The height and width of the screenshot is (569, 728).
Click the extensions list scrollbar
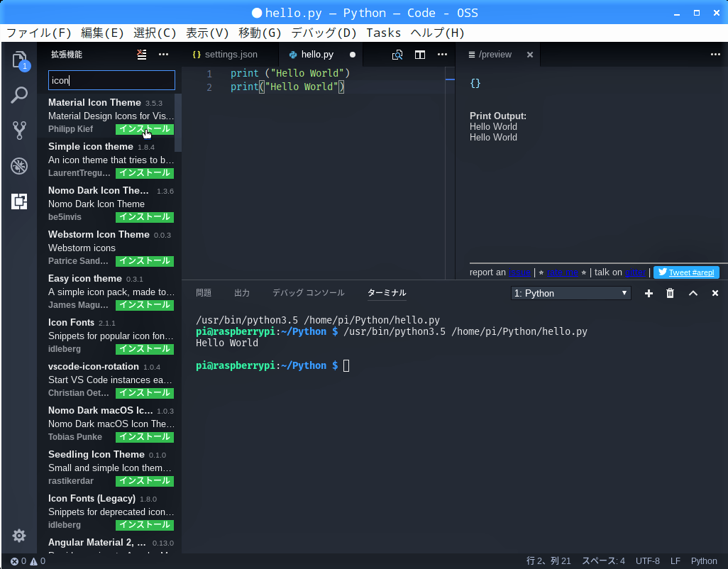[x=178, y=123]
